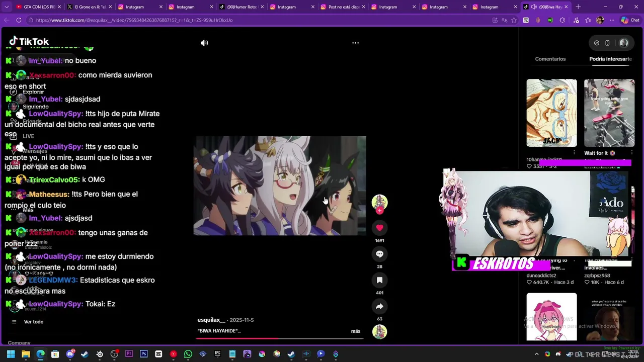Open pink-haired anime girl recommended thumbnail
The width and height of the screenshot is (644, 362).
click(551, 317)
